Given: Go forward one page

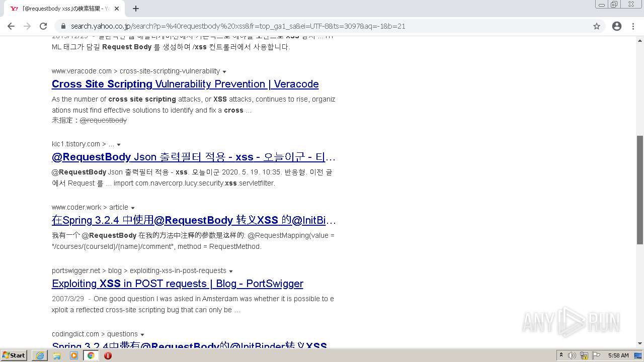Looking at the screenshot, I should pos(27,26).
